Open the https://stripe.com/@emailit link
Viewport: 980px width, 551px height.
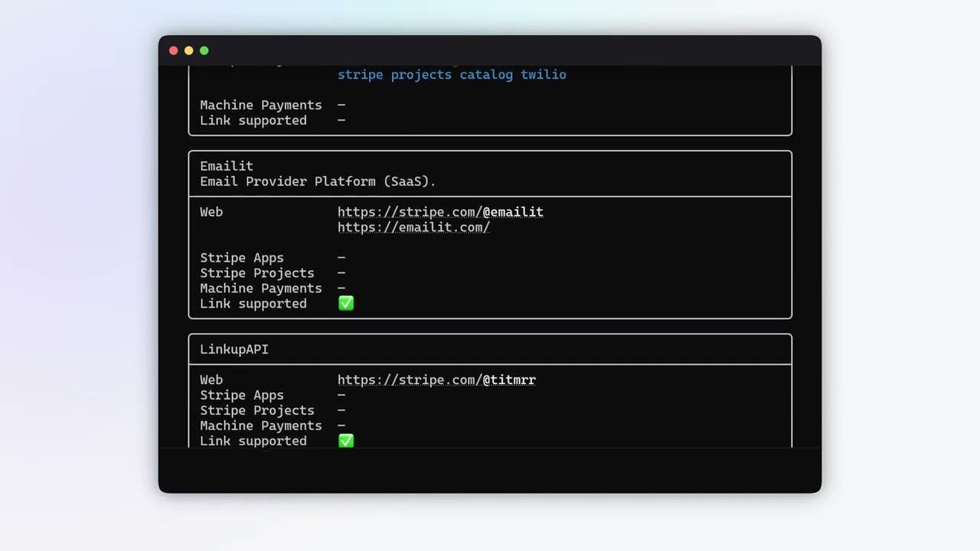440,212
